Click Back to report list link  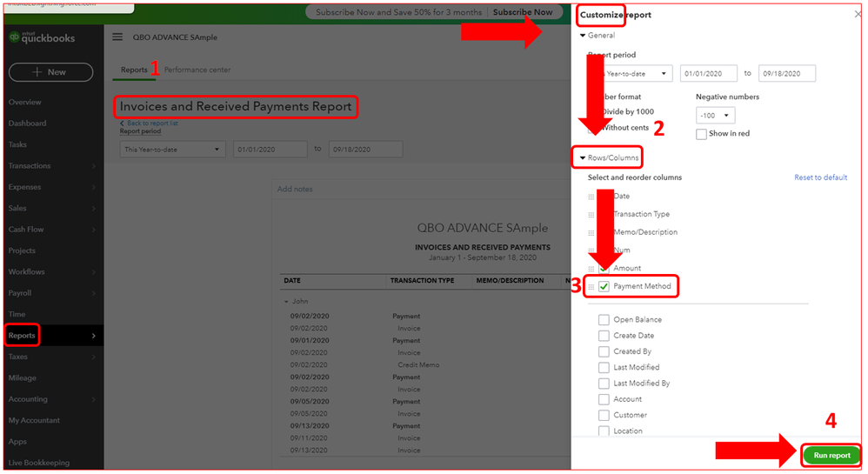point(152,123)
